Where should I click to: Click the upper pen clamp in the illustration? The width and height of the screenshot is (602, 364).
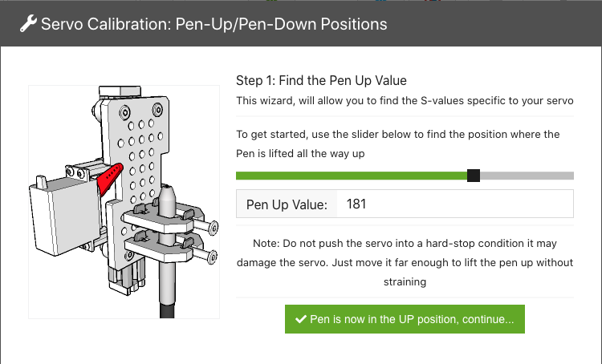[x=161, y=220]
